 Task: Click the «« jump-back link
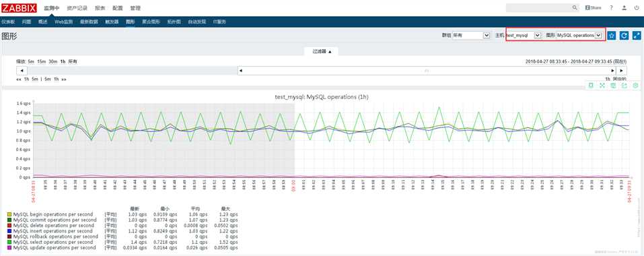19,79
